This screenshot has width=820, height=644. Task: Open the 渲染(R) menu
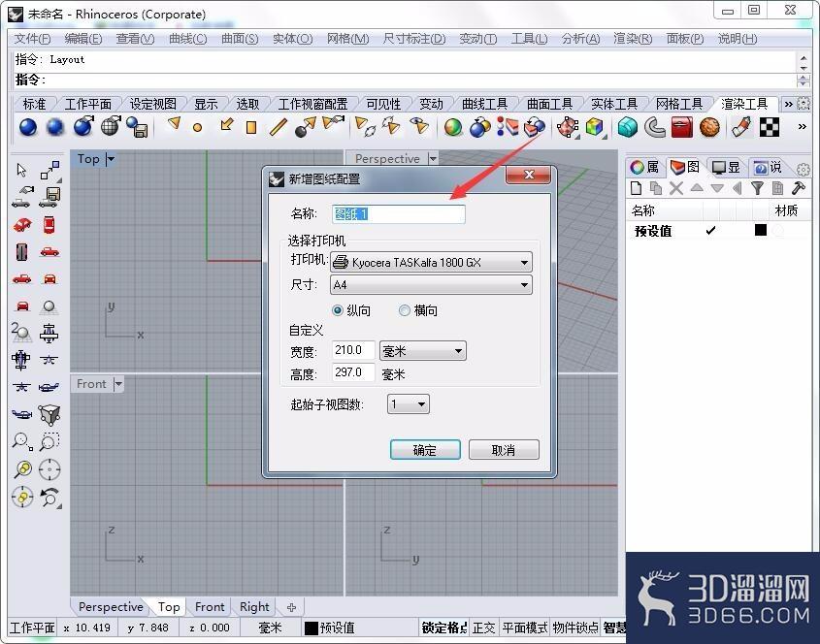tap(633, 39)
